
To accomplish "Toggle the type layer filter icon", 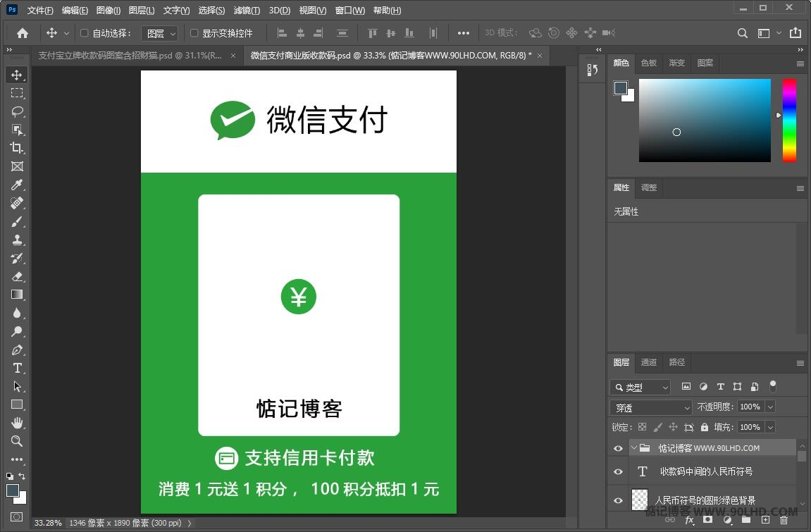I will tap(721, 387).
